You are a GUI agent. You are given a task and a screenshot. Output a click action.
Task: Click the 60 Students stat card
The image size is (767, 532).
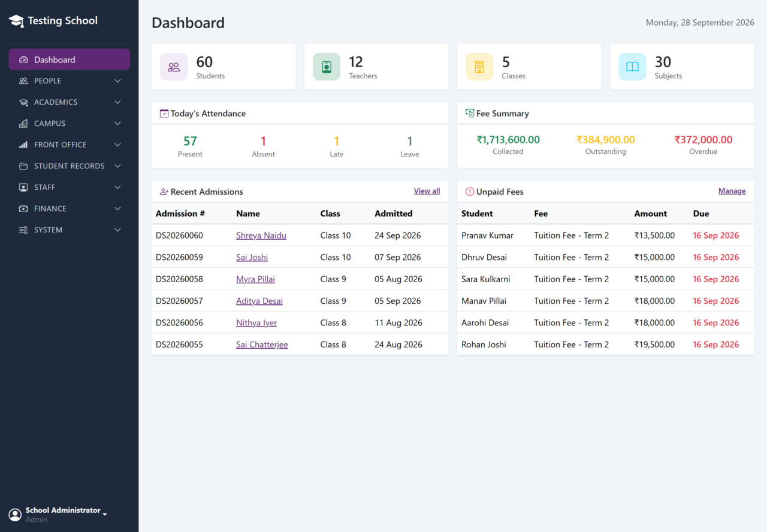(x=224, y=66)
